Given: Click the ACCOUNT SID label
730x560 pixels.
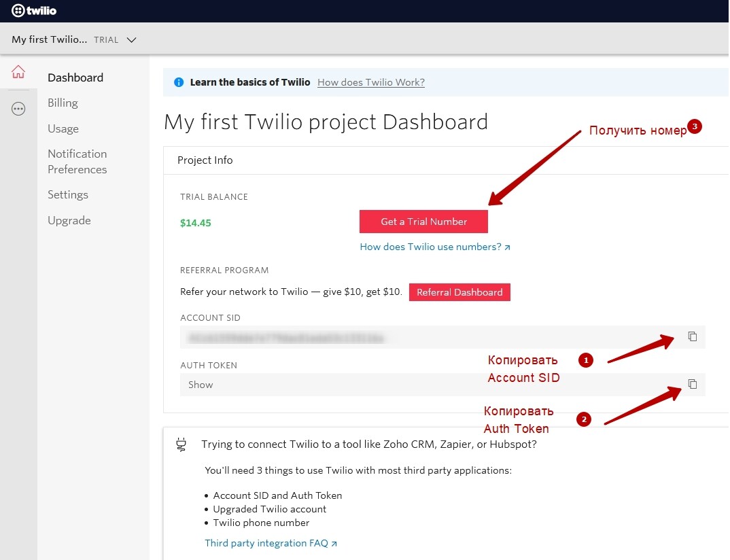Looking at the screenshot, I should point(211,318).
